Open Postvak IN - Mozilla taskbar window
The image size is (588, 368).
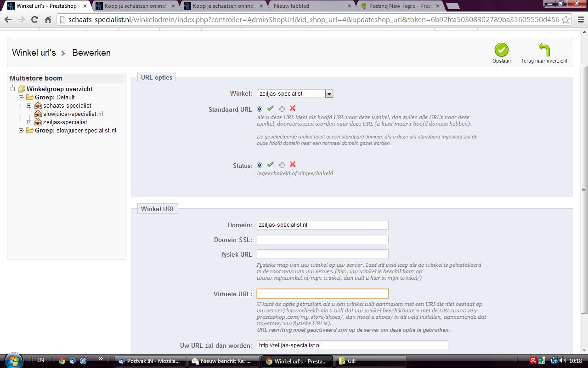pyautogui.click(x=150, y=361)
